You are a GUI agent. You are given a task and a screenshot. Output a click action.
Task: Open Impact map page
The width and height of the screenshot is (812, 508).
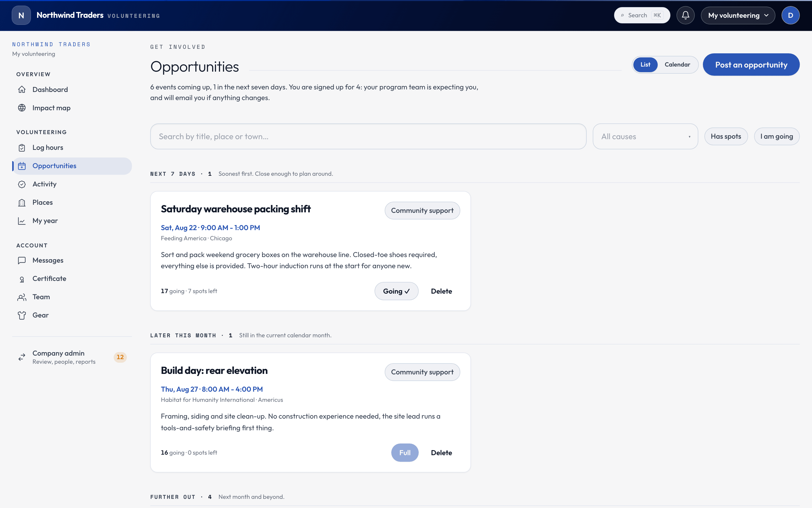(72, 108)
